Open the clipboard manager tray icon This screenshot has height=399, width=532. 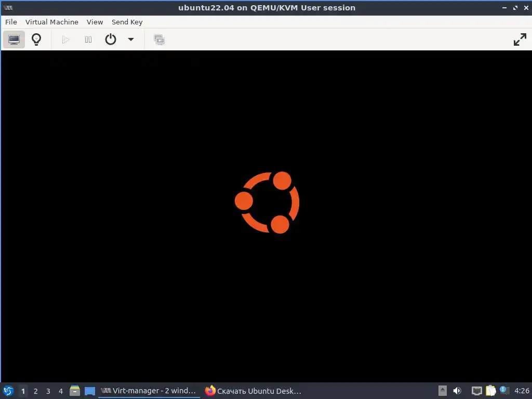[x=490, y=391]
